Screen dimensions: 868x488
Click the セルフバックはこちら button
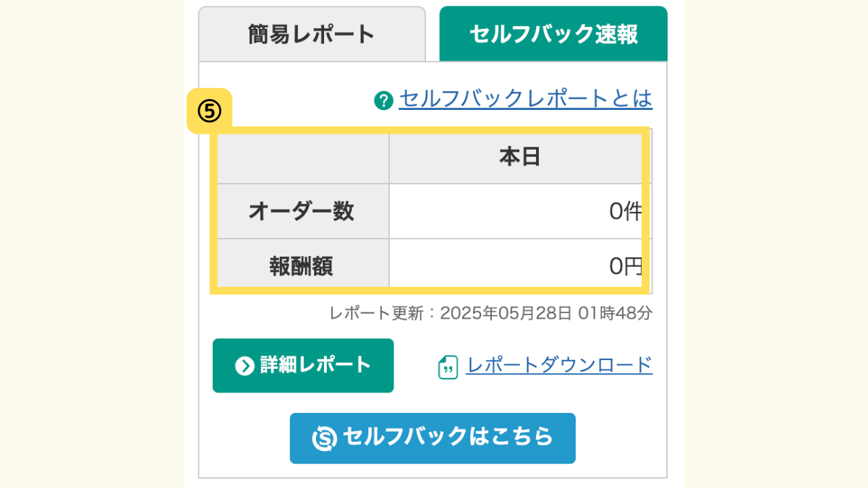pos(433,438)
